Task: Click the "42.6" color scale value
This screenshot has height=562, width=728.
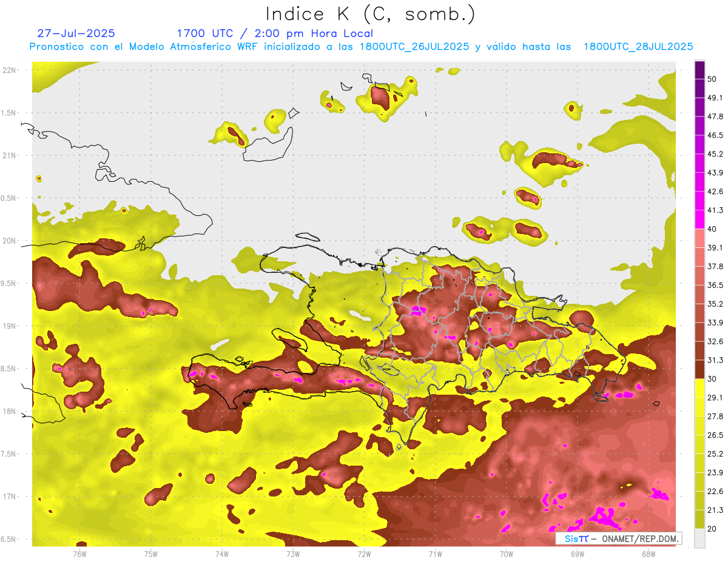Action: click(x=715, y=192)
